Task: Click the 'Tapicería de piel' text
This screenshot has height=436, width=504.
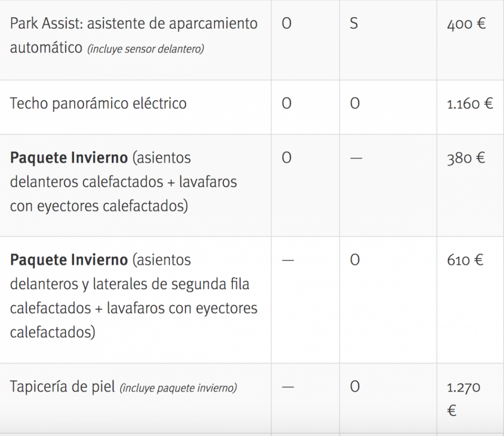Action: (x=62, y=387)
